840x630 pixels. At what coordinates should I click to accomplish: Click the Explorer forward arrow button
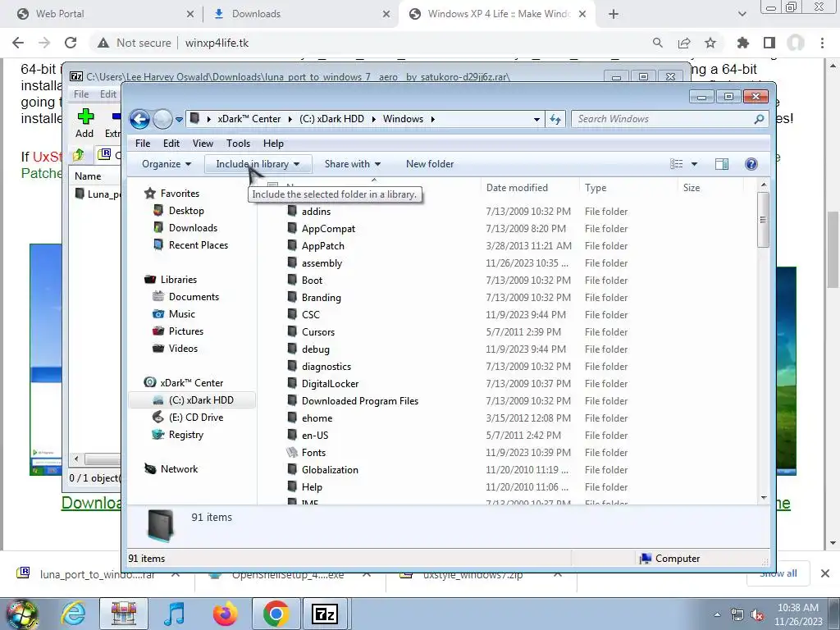[x=162, y=119]
